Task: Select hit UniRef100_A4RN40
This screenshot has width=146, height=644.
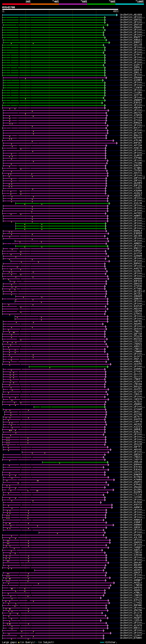Action: pyautogui.click(x=131, y=525)
